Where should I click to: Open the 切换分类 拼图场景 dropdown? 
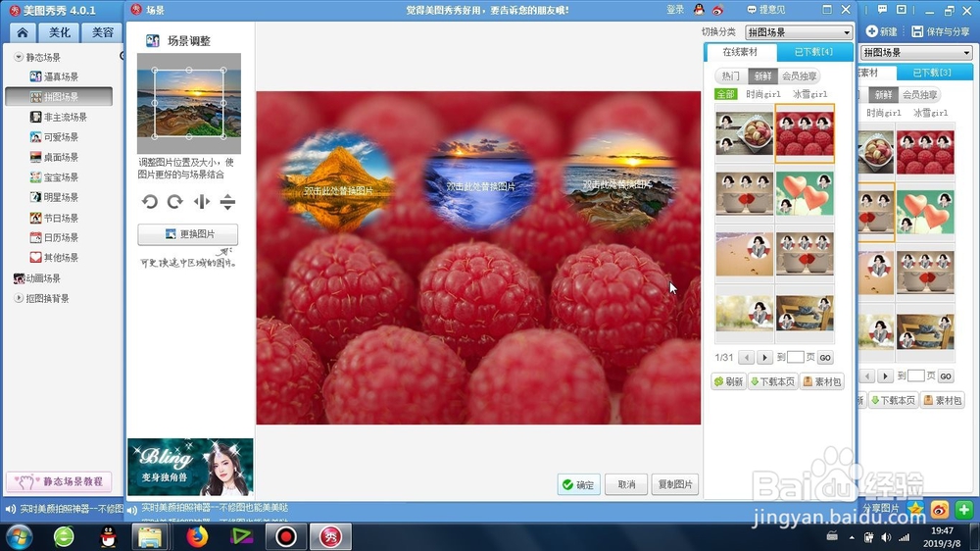coord(799,32)
